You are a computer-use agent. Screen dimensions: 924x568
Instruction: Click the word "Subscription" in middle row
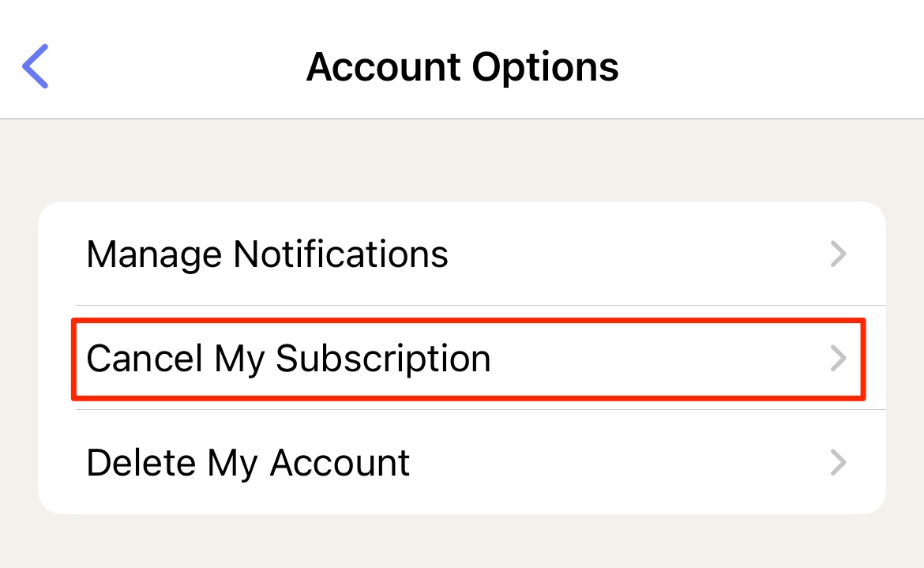coord(383,359)
